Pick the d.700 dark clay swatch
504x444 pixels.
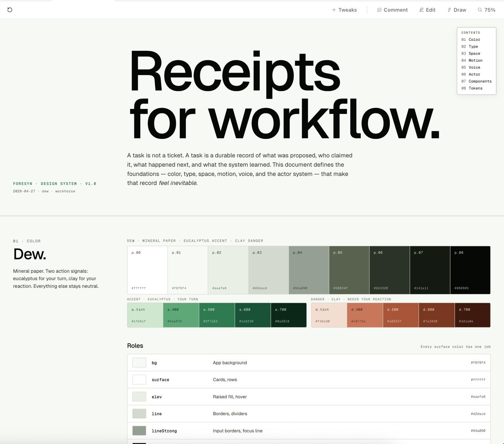click(x=472, y=315)
